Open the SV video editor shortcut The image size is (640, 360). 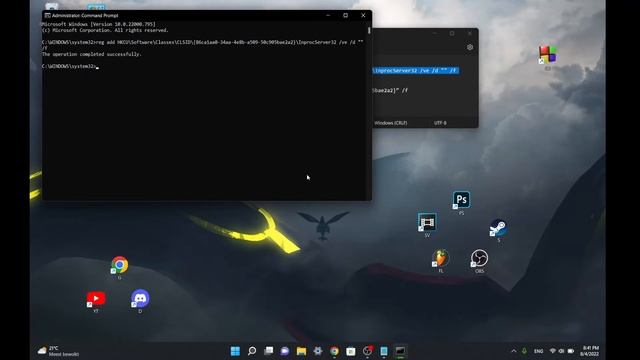tap(427, 222)
